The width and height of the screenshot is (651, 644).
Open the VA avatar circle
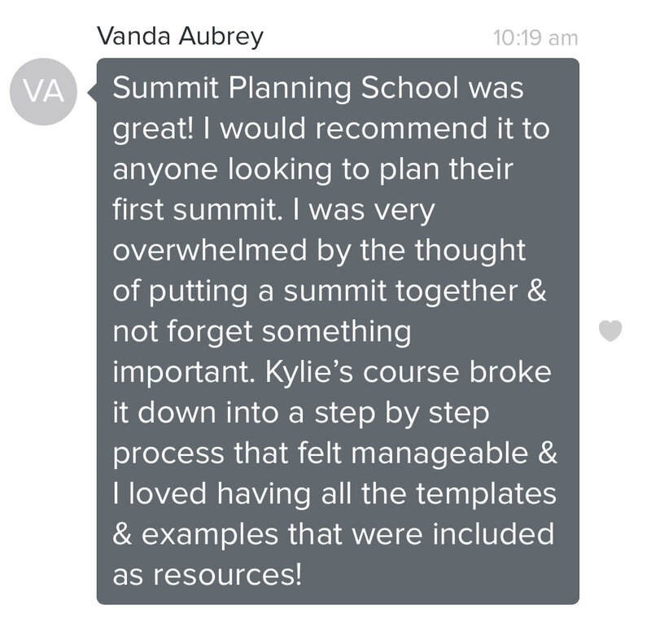pyautogui.click(x=44, y=92)
